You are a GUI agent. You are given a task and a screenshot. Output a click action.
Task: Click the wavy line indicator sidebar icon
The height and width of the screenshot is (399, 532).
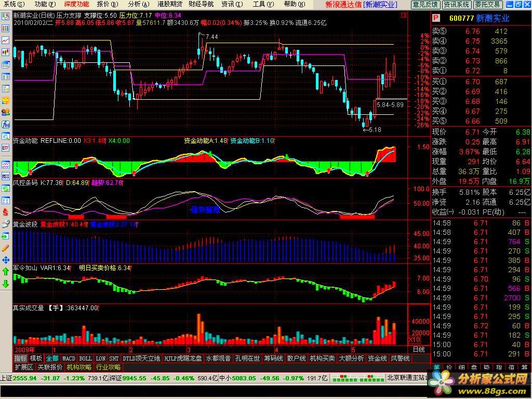[x=5, y=165]
